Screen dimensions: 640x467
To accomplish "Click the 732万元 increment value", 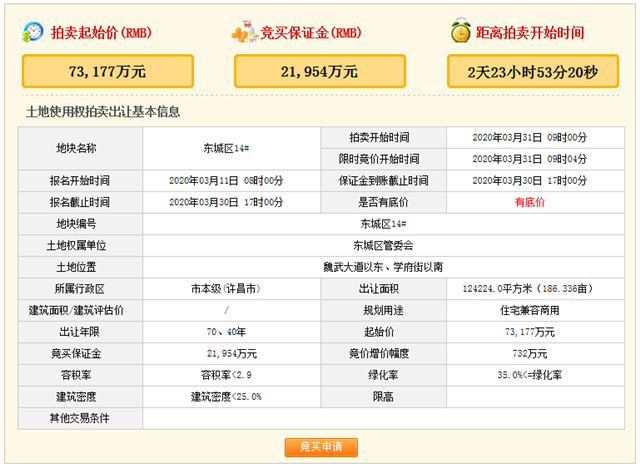I will (x=530, y=354).
